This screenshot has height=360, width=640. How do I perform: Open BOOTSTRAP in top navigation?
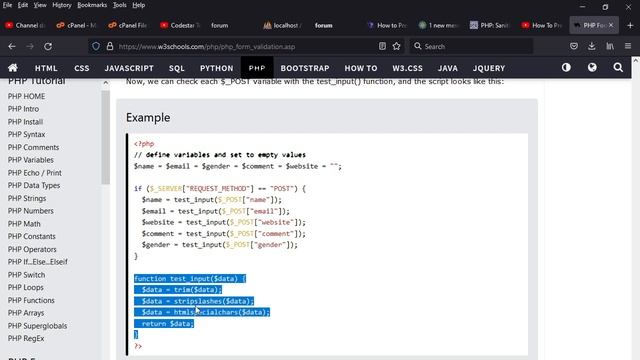coord(305,68)
